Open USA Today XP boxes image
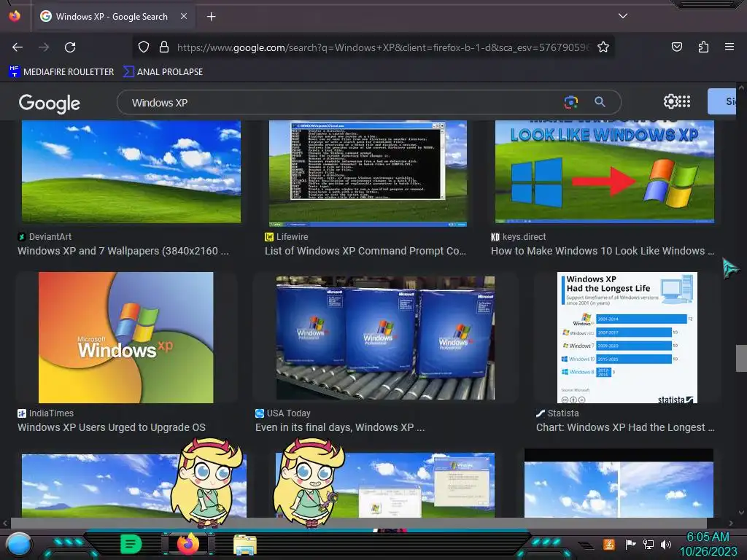This screenshot has width=747, height=560. 385,338
